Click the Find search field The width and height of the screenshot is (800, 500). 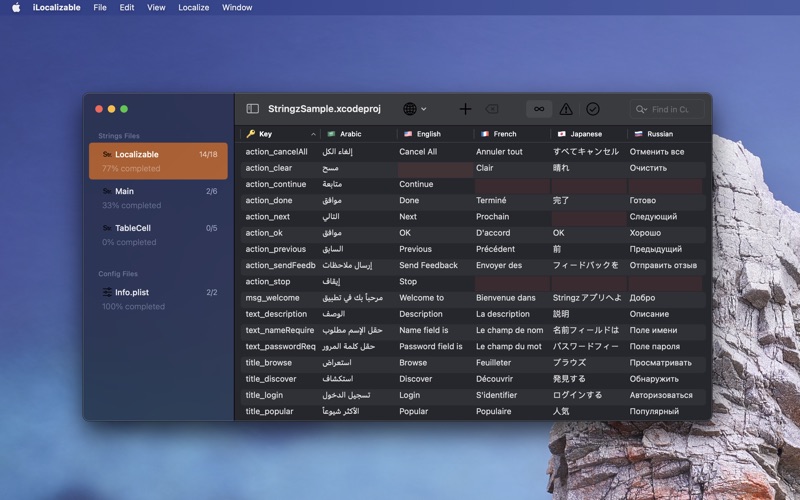(x=667, y=109)
